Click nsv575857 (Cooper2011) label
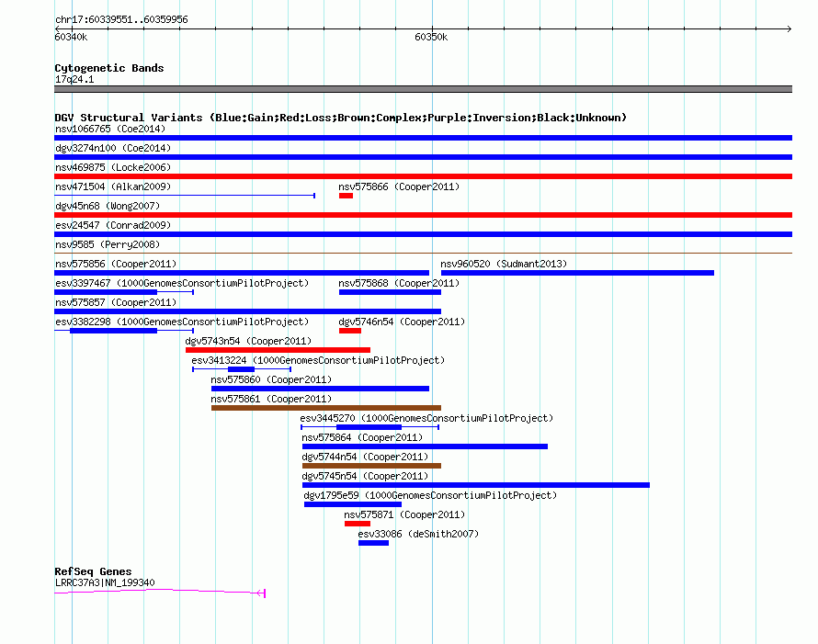 click(116, 302)
